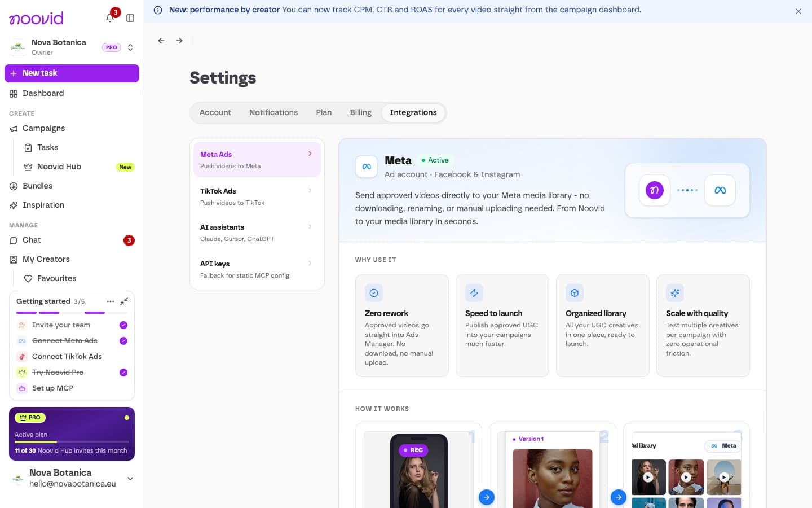This screenshot has height=508, width=812.
Task: Go back with the left arrow
Action: [x=161, y=41]
